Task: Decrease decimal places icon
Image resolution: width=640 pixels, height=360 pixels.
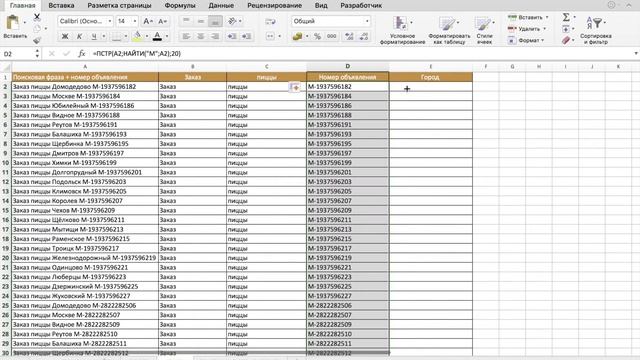Action: click(x=364, y=36)
